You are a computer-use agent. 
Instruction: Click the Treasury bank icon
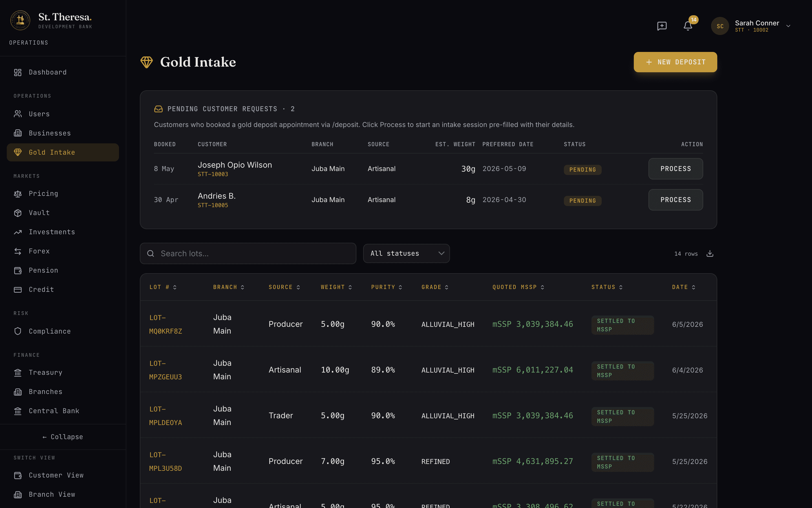click(x=18, y=373)
